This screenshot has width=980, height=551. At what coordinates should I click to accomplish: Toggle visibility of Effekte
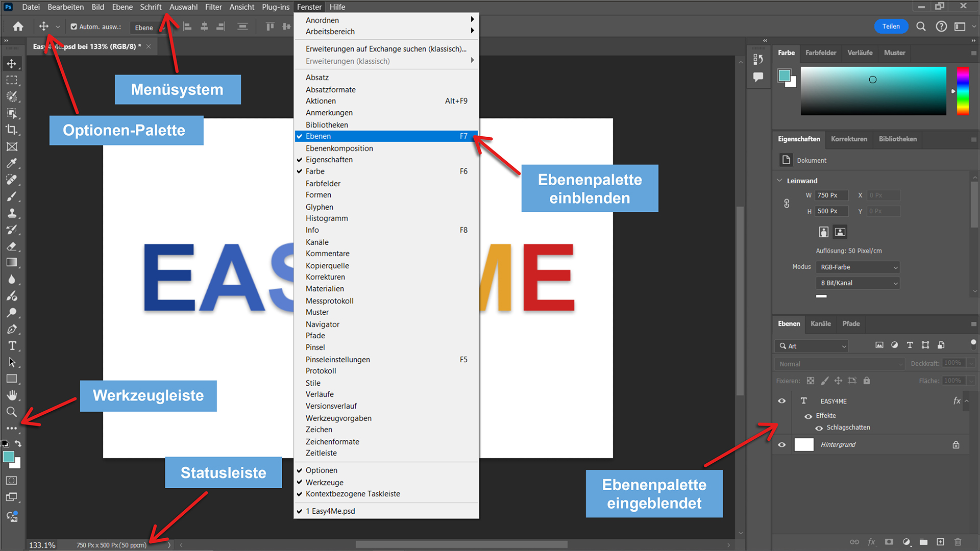808,416
